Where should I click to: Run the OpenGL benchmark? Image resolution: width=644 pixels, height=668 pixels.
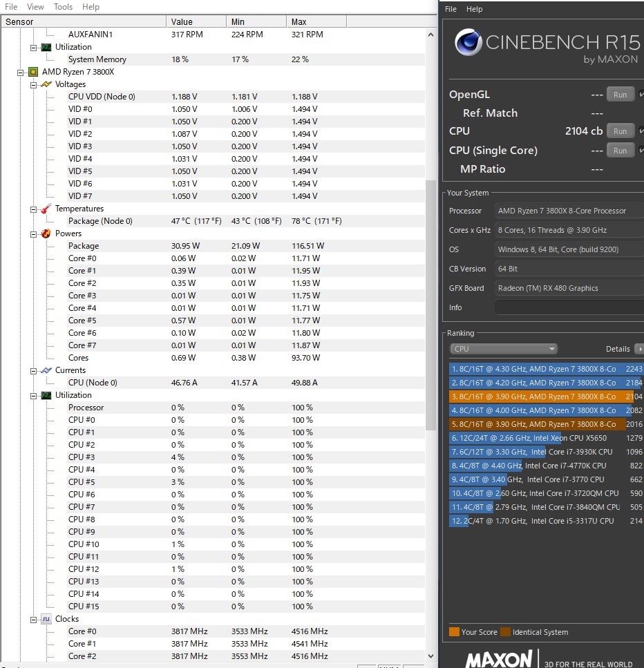[x=620, y=95]
